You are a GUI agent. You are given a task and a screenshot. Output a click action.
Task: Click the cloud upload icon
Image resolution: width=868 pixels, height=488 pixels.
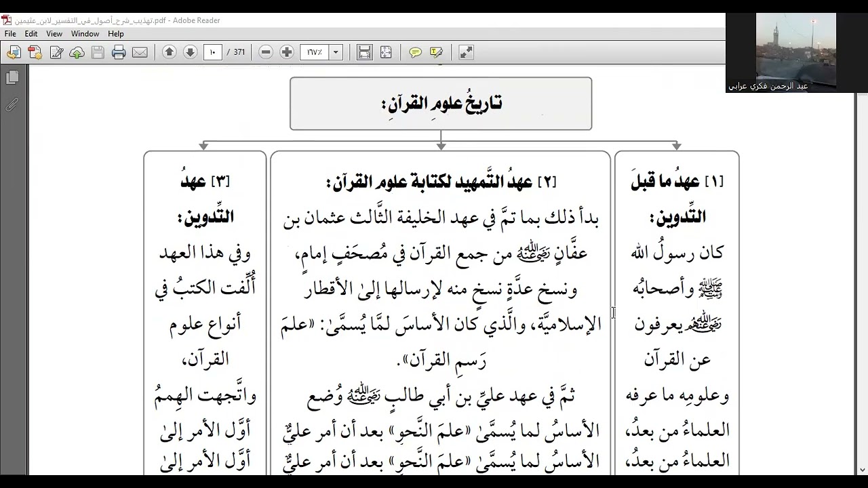point(77,52)
